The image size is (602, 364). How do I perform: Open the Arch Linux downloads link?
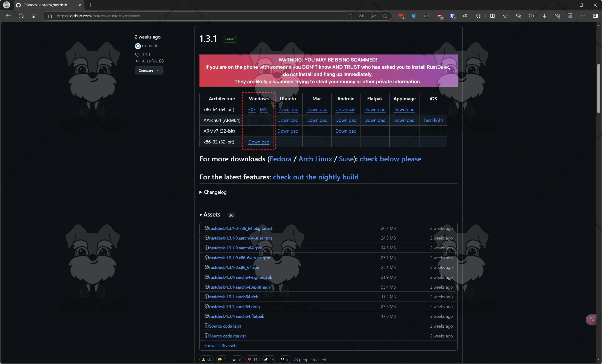315,159
